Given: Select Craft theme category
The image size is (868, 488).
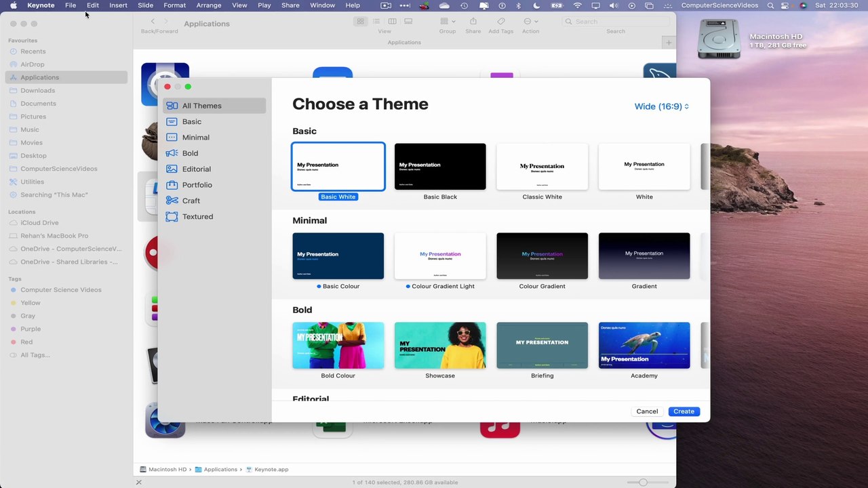Looking at the screenshot, I should (214, 201).
